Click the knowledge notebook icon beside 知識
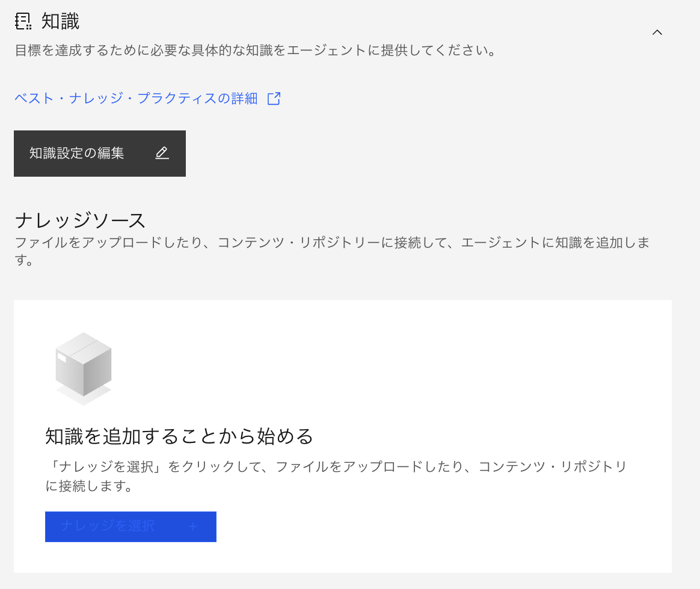 click(23, 22)
